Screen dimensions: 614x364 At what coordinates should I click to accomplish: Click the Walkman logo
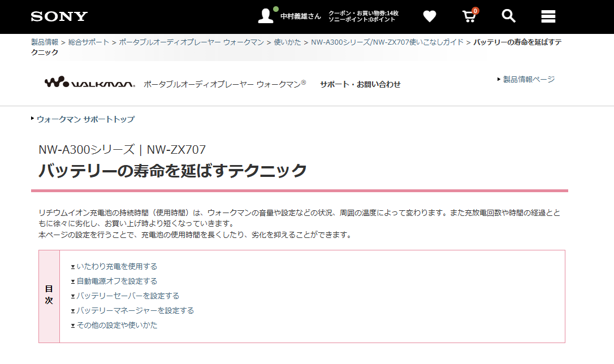[x=90, y=82]
